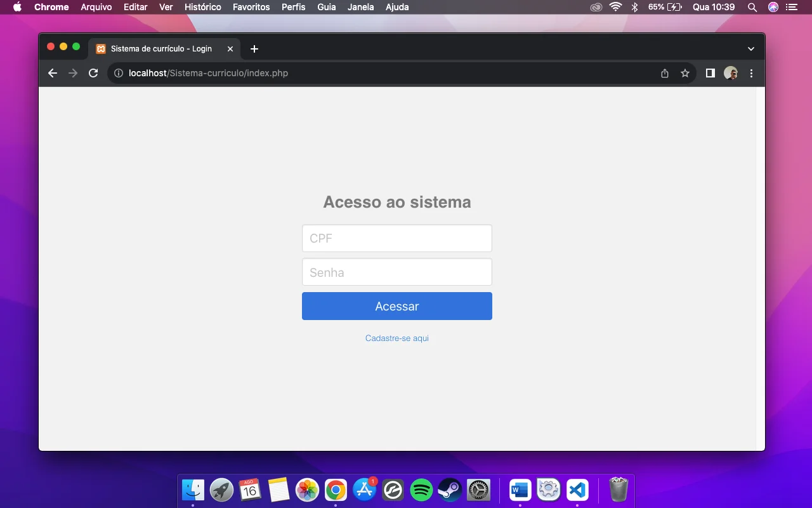The height and width of the screenshot is (508, 812).
Task: Go back using the back arrow
Action: 52,73
